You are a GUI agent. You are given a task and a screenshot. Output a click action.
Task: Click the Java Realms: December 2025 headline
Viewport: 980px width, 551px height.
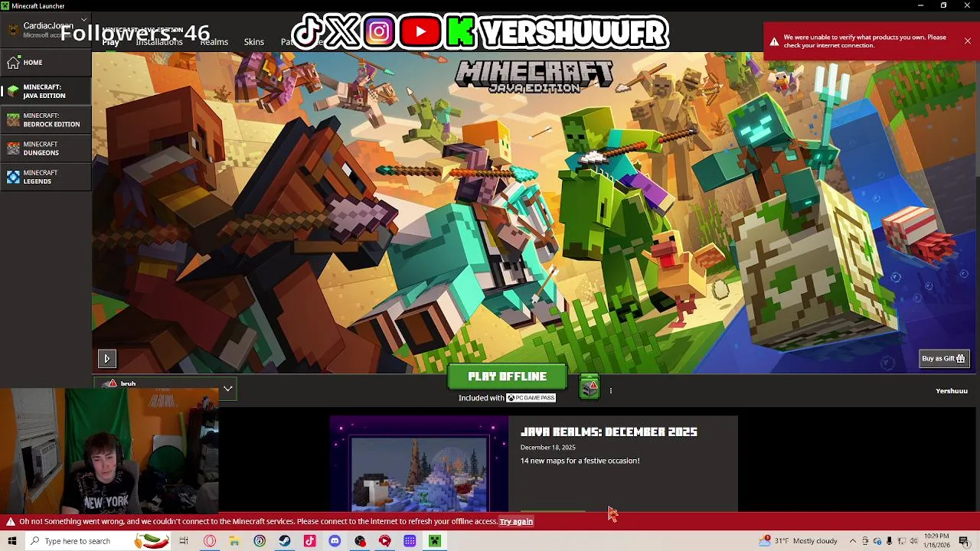click(x=609, y=432)
